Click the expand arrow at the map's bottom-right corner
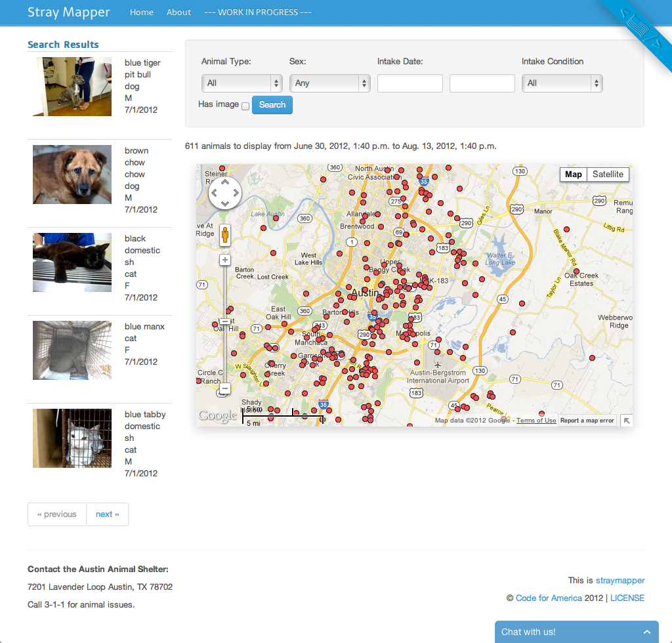This screenshot has width=672, height=643. pos(626,419)
